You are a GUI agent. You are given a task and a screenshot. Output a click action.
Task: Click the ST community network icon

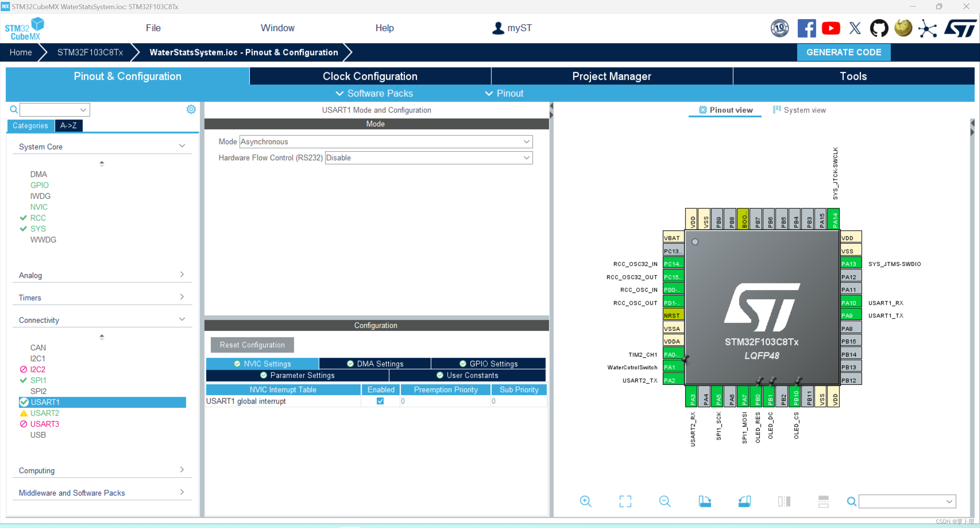coord(928,28)
